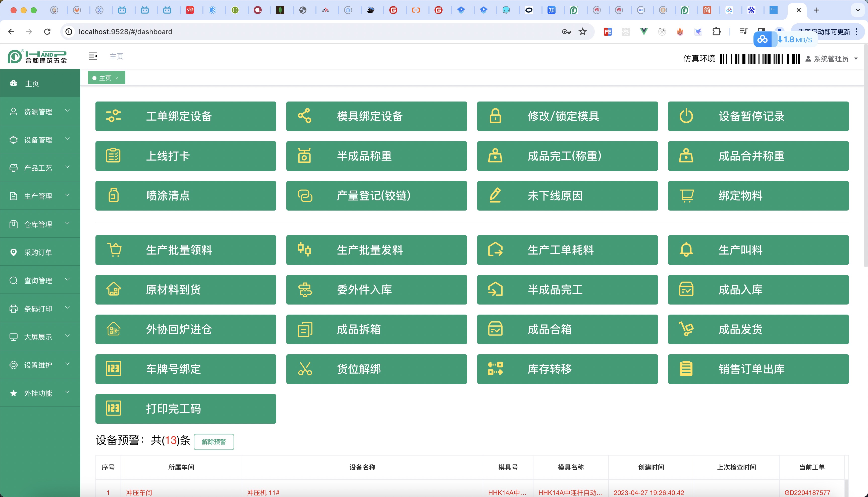
Task: Expand 产品工艺 sidebar menu
Action: [x=40, y=167]
